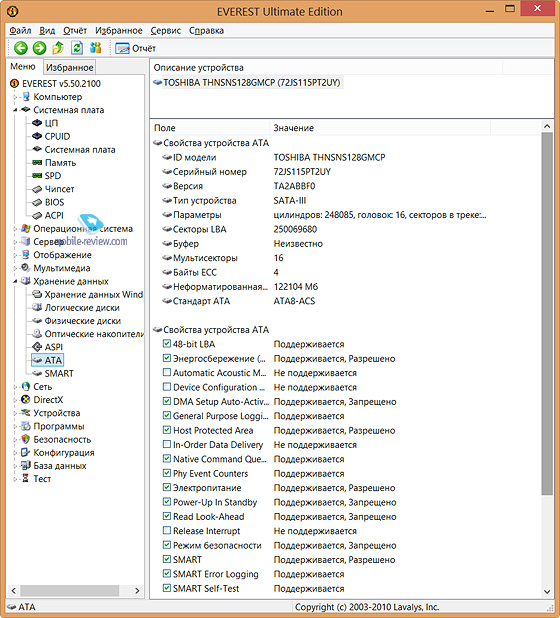The width and height of the screenshot is (560, 618).
Task: Expand the База данных tree node
Action: [x=15, y=466]
